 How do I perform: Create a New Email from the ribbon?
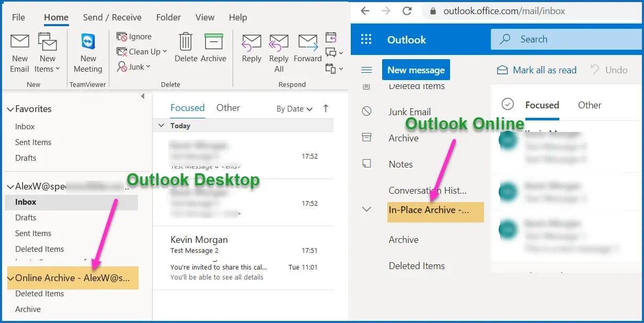coord(19,50)
